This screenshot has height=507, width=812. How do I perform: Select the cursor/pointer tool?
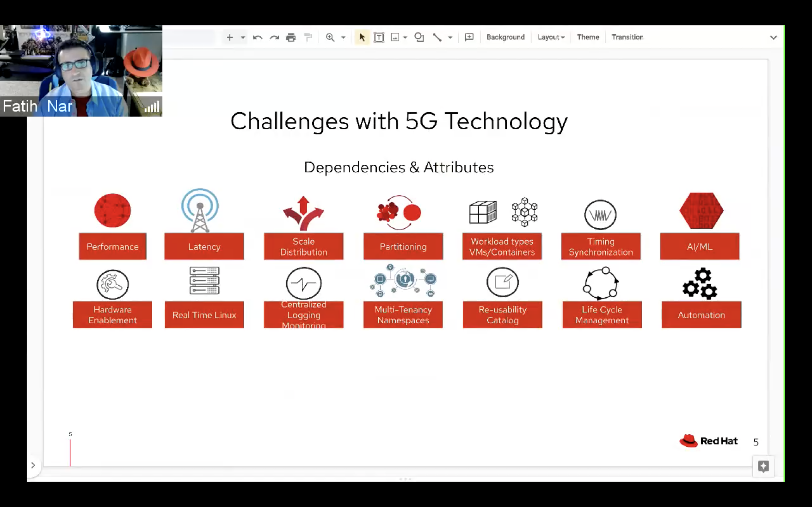click(x=361, y=37)
